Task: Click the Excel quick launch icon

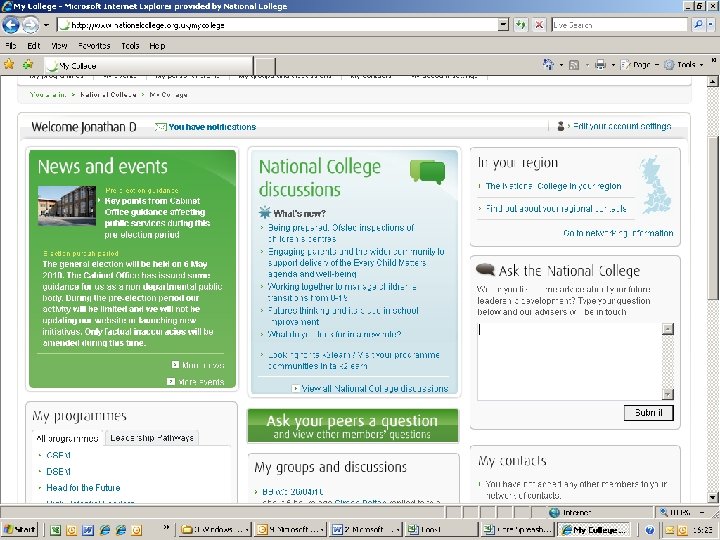Action: 55,530
